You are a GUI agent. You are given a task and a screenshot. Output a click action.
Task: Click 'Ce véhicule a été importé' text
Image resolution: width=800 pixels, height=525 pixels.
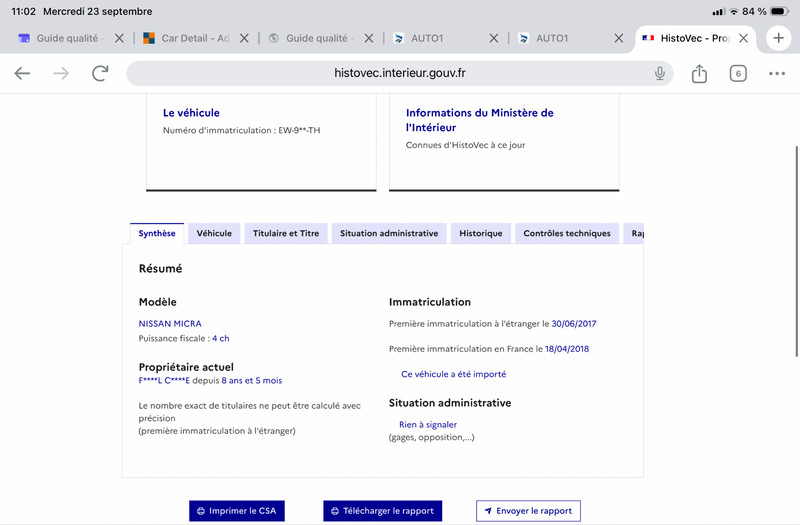(454, 374)
